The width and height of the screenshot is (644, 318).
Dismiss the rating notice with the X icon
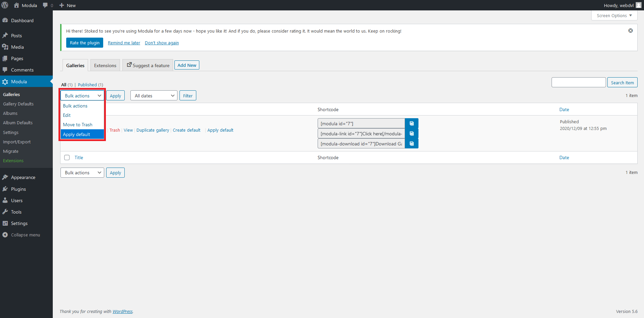[x=630, y=30]
